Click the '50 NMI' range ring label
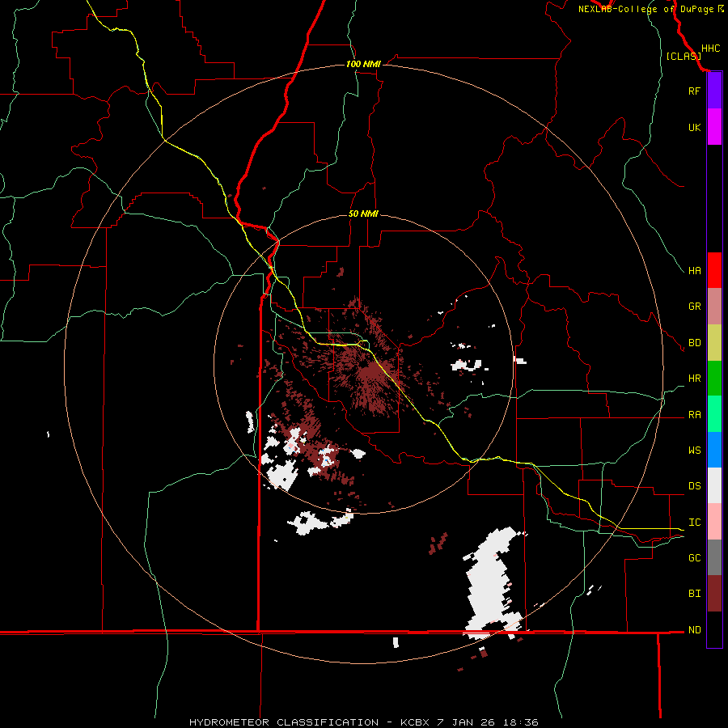The width and height of the screenshot is (728, 728). point(363,214)
